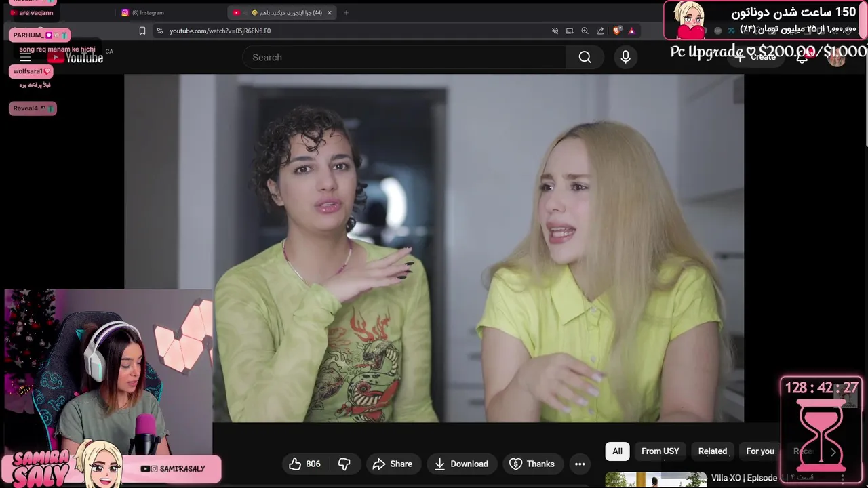Viewport: 868px width, 488px height.
Task: Toggle the crossed-out tracking icon in address bar
Action: point(555,30)
